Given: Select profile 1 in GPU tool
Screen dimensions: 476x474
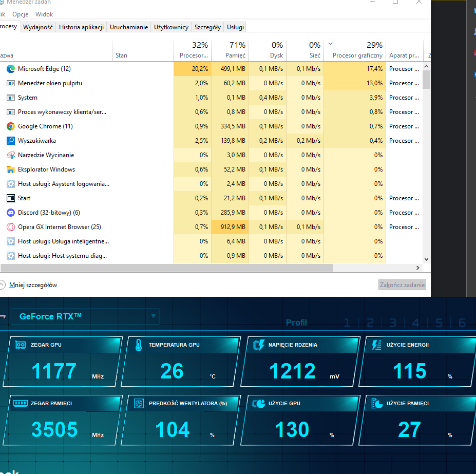Looking at the screenshot, I should coord(347,323).
